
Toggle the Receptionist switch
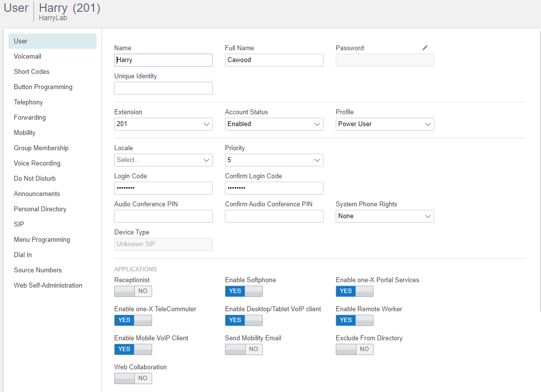tap(133, 291)
